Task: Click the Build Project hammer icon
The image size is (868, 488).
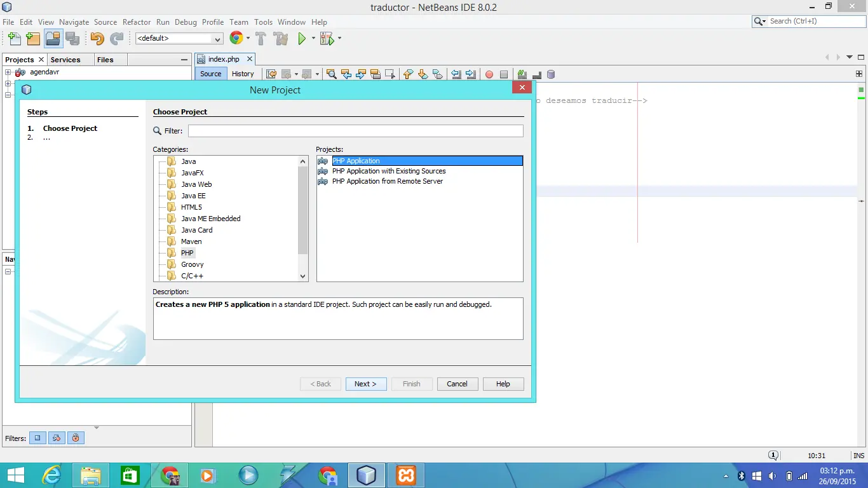Action: (261, 39)
